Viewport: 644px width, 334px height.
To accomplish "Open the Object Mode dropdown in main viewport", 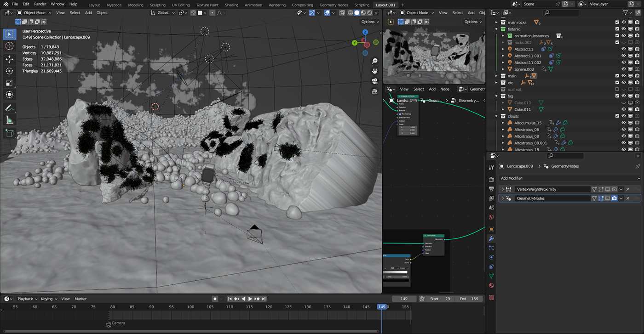I will point(34,13).
